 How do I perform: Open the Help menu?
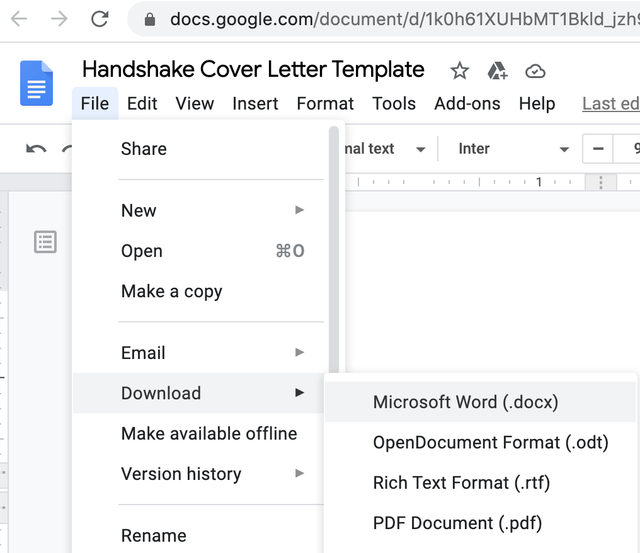pos(537,104)
